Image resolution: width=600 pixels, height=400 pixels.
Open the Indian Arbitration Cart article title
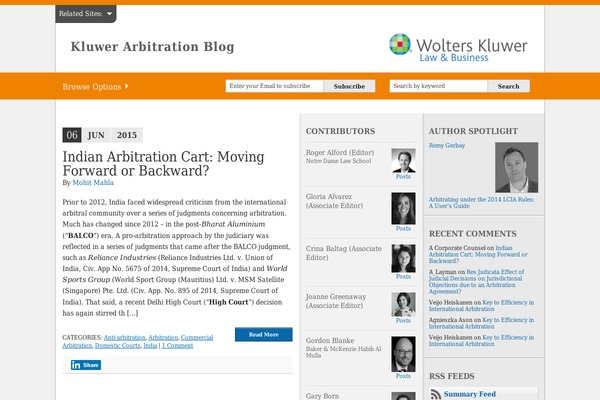163,164
